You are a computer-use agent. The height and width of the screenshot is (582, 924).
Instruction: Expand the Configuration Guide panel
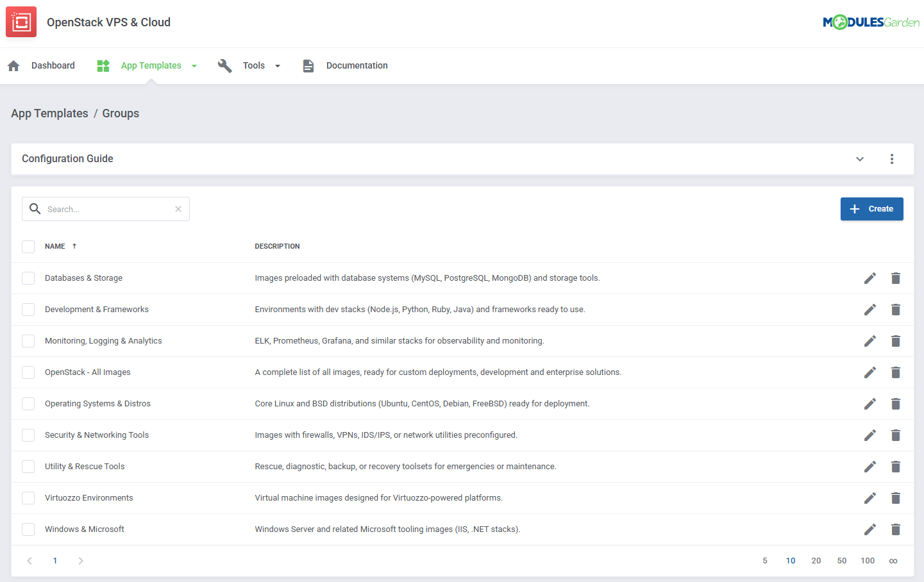tap(860, 158)
